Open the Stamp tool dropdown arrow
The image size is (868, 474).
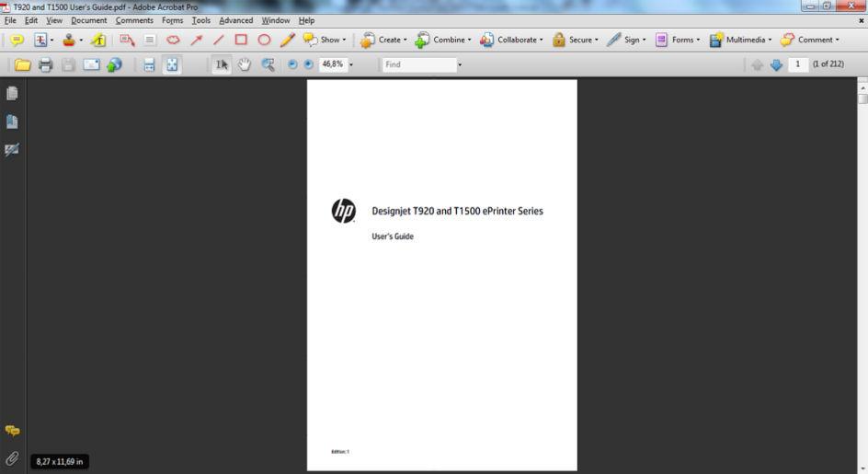81,40
